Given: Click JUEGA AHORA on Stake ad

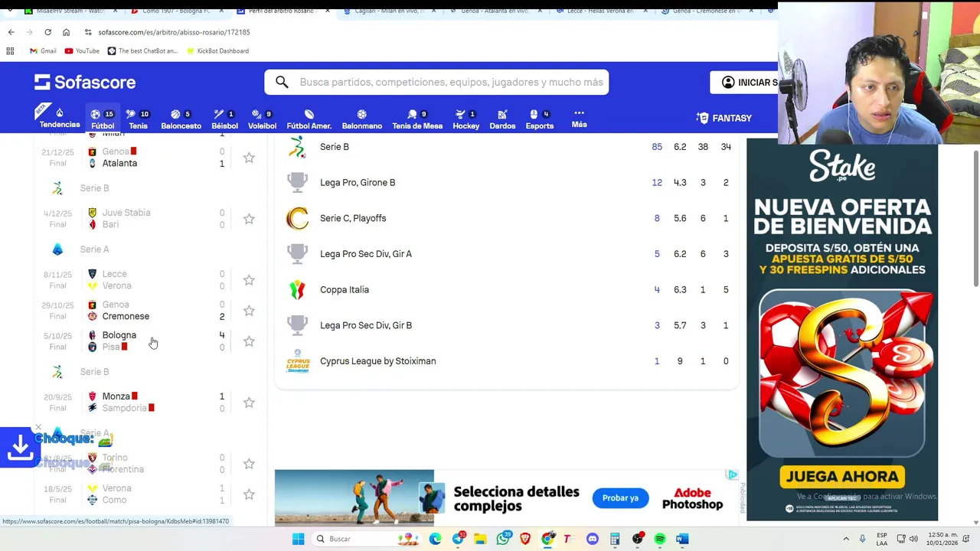Looking at the screenshot, I should [x=842, y=477].
